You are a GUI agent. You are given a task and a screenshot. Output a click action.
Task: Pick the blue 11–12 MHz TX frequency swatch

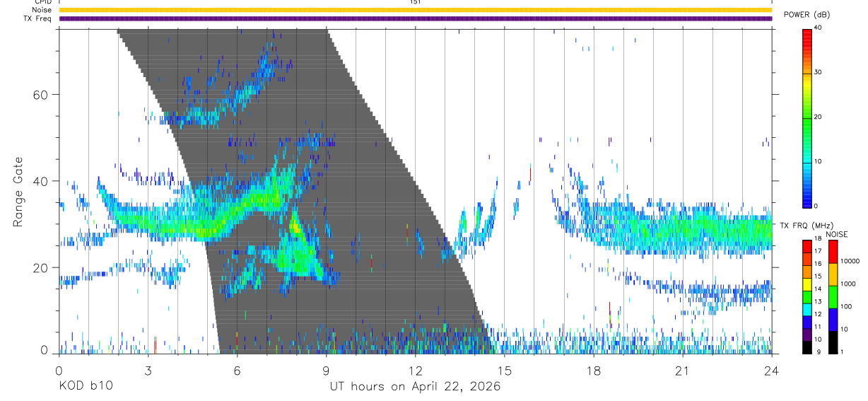(808, 322)
